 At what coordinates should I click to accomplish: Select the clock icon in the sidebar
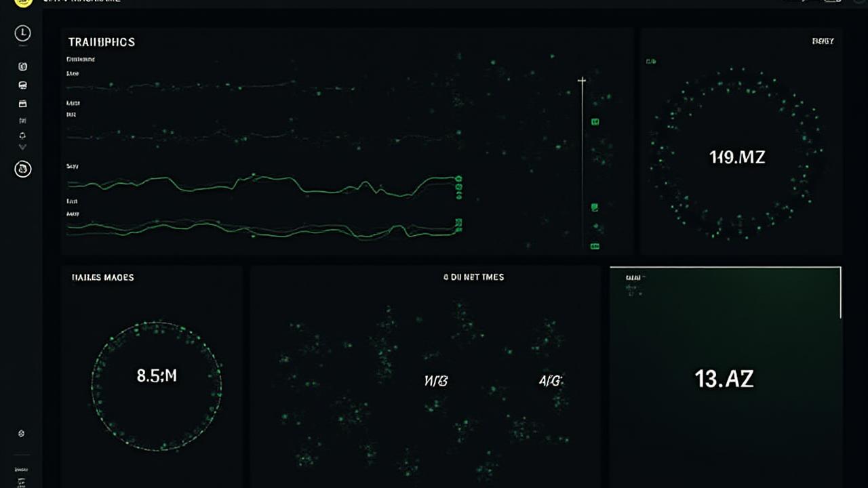coord(22,34)
